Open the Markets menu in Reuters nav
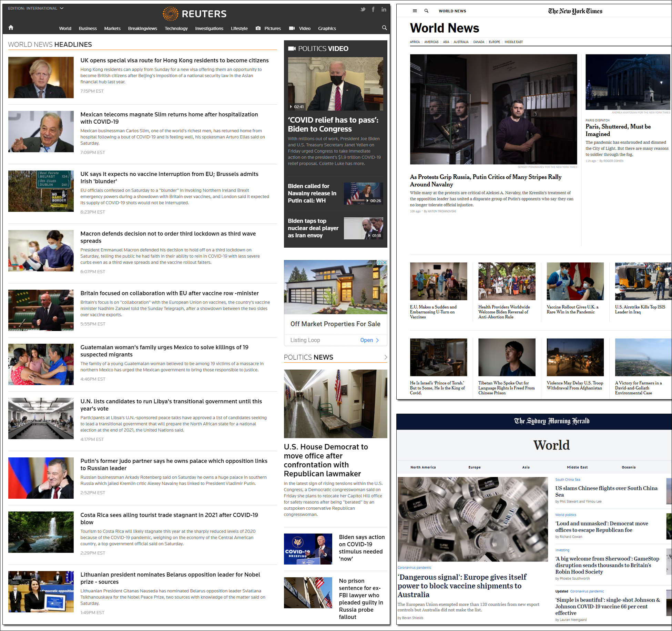Viewport: 672px width, 631px height. [112, 28]
